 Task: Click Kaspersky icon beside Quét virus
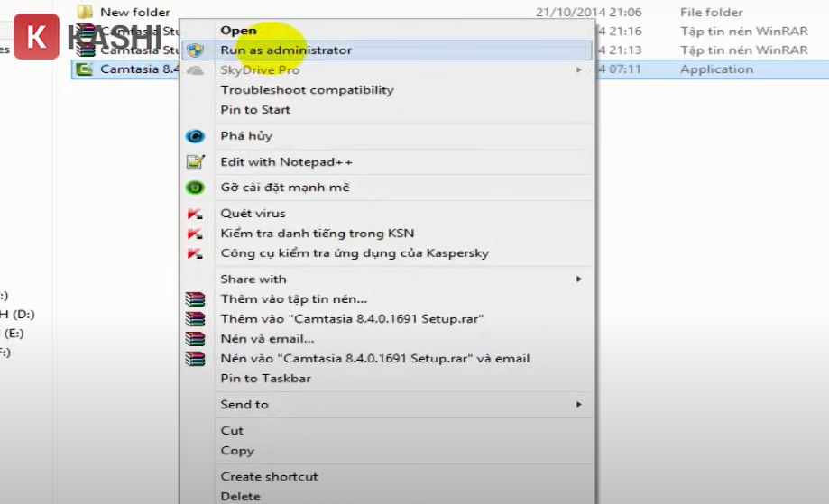tap(195, 214)
